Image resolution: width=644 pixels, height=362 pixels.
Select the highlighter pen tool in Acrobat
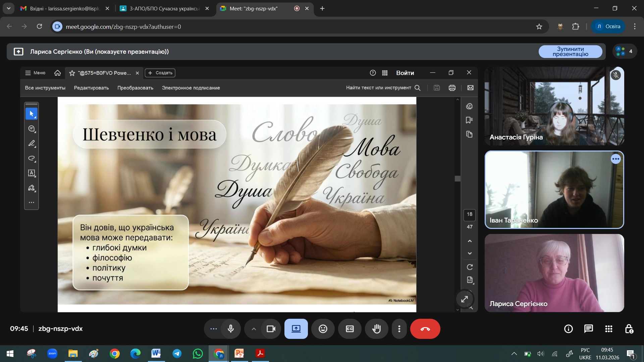coord(32,143)
